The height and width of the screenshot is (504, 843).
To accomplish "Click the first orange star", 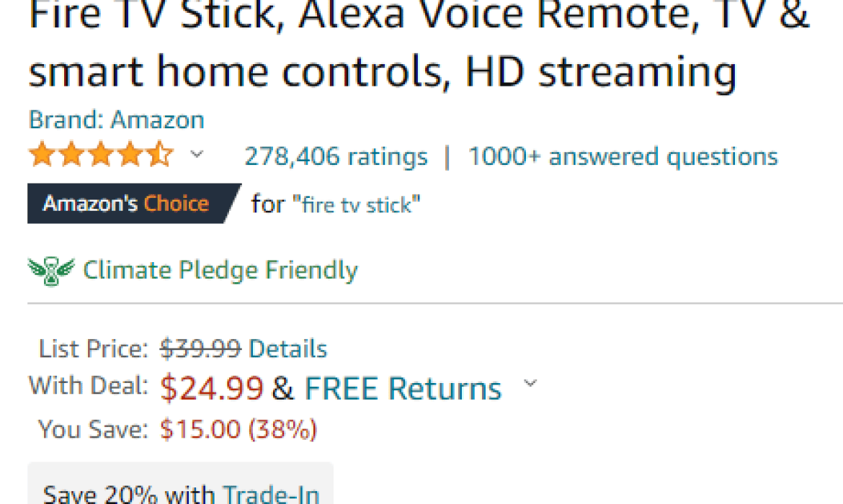I will point(43,155).
